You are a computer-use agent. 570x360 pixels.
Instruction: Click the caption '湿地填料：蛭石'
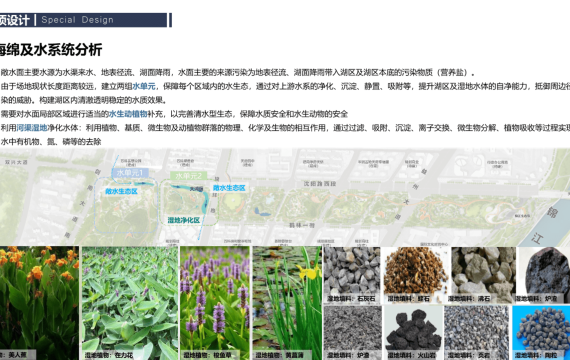408,299
